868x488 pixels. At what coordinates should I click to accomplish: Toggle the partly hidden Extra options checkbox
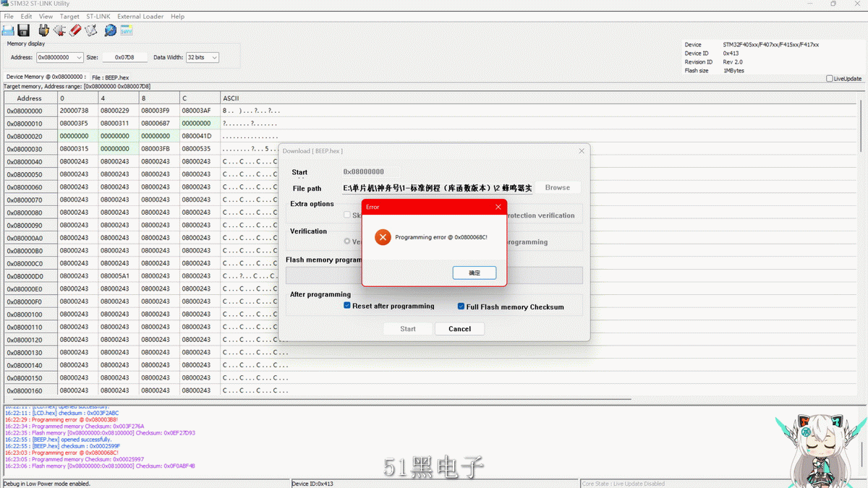[x=347, y=215]
